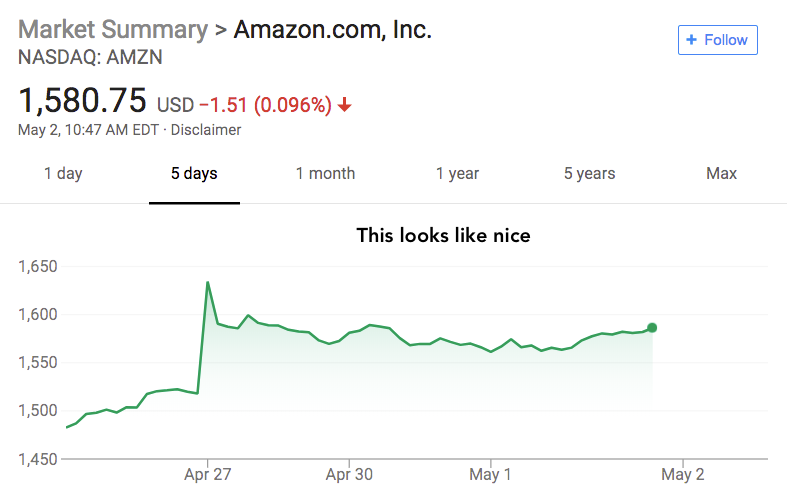Image resolution: width=787 pixels, height=501 pixels.
Task: Open the 1 month tab
Action: (325, 173)
